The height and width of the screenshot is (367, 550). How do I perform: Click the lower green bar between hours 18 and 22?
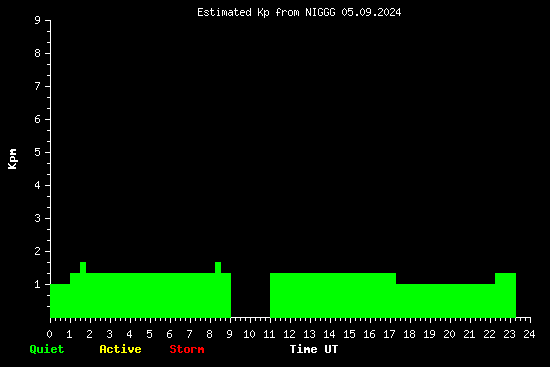[x=445, y=301]
